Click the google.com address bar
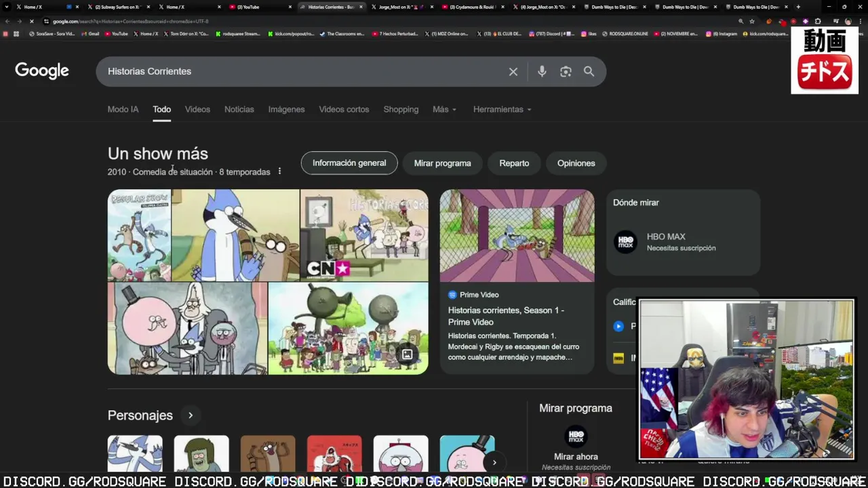The height and width of the screenshot is (488, 868). click(380, 21)
